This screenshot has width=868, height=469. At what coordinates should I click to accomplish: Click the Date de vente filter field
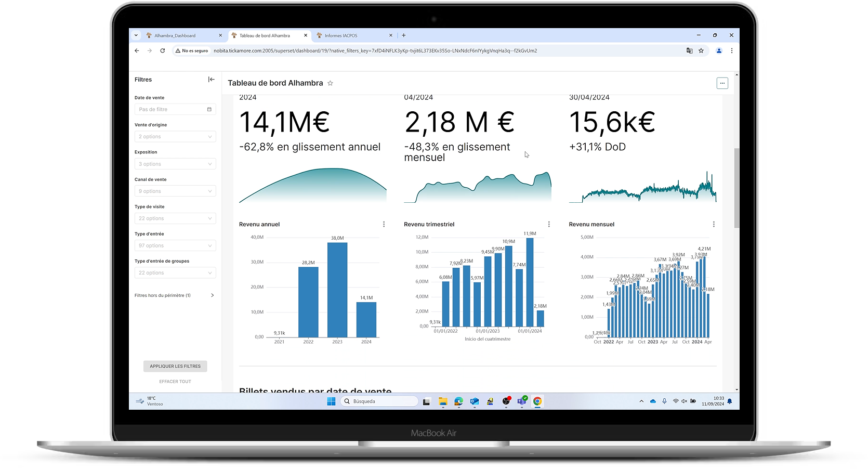(175, 109)
